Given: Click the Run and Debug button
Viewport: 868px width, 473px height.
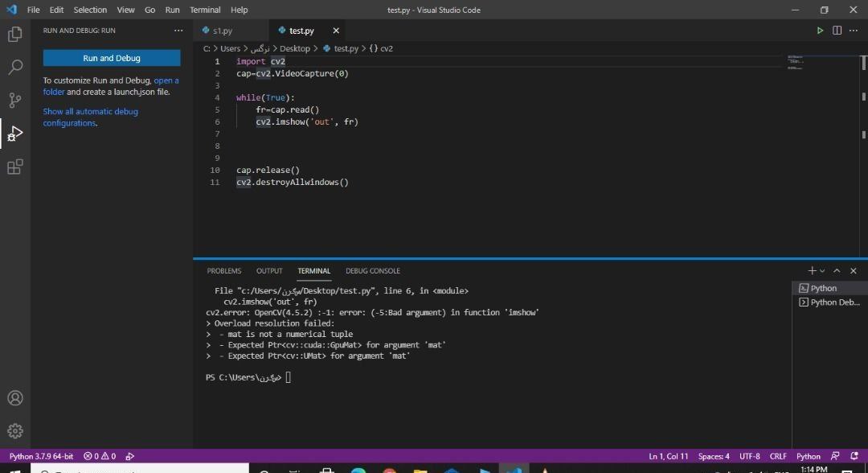Looking at the screenshot, I should pyautogui.click(x=112, y=58).
